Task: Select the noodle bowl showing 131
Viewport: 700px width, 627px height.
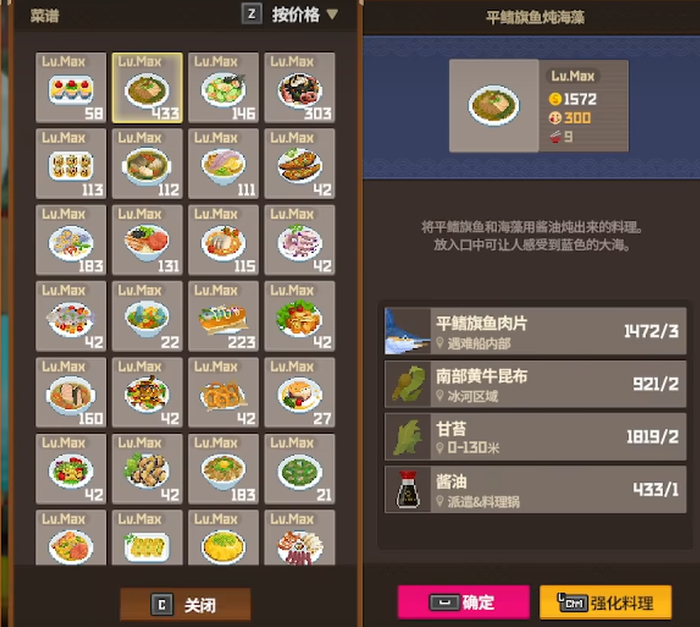Action: (x=147, y=240)
